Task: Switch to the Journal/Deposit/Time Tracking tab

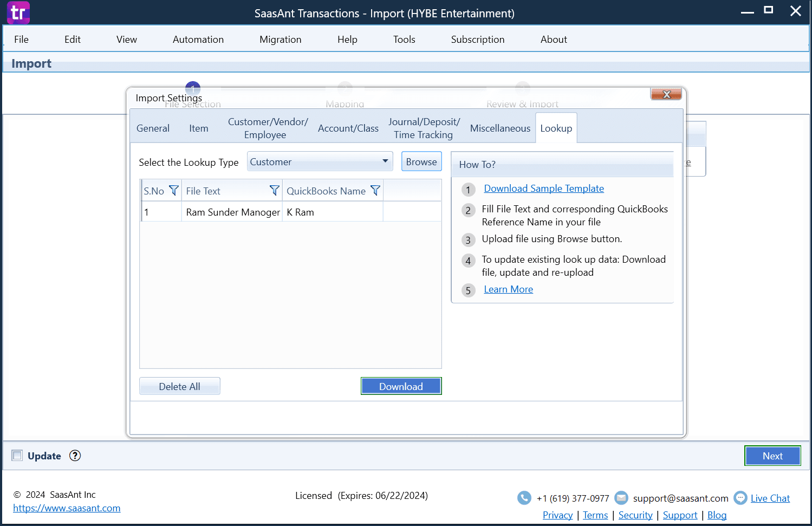Action: click(x=424, y=128)
